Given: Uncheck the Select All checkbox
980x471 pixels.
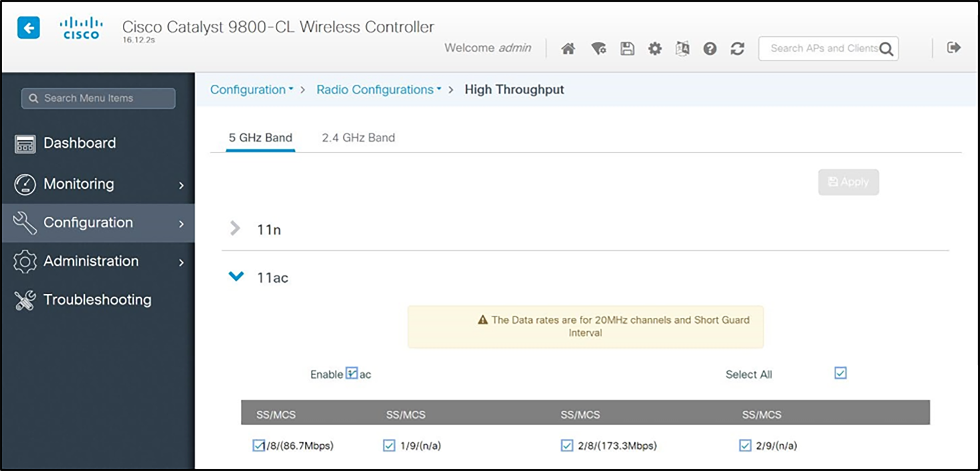Looking at the screenshot, I should click(x=840, y=373).
